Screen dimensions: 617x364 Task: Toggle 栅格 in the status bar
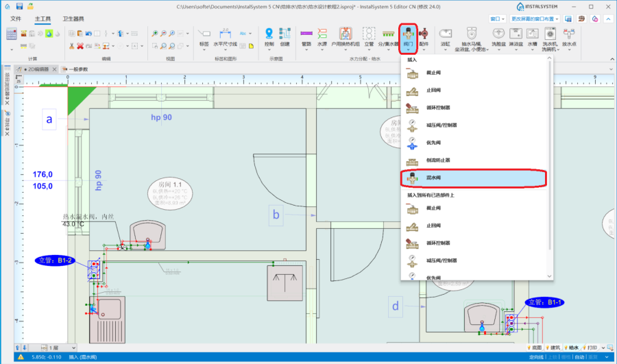(x=566, y=357)
